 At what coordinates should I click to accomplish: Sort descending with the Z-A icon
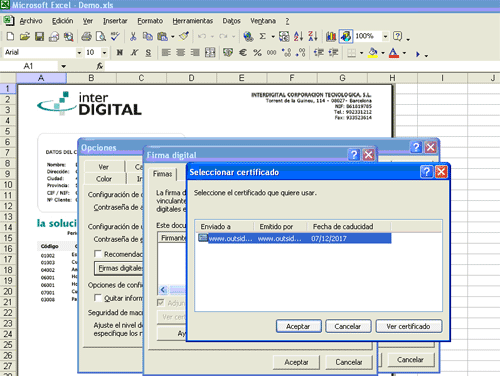tap(313, 36)
